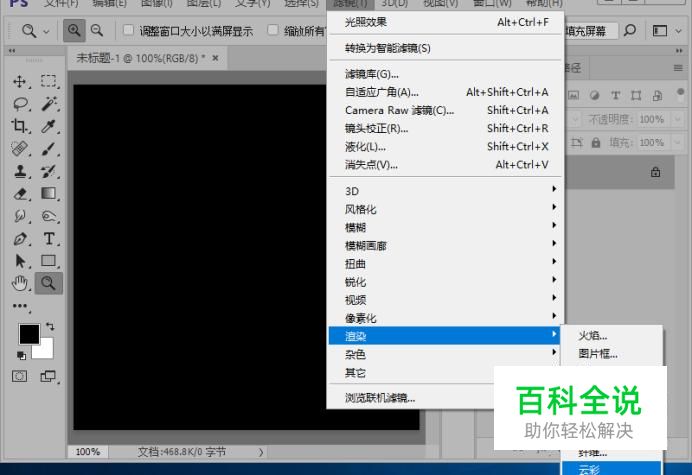Select the Hand tool

[x=20, y=283]
